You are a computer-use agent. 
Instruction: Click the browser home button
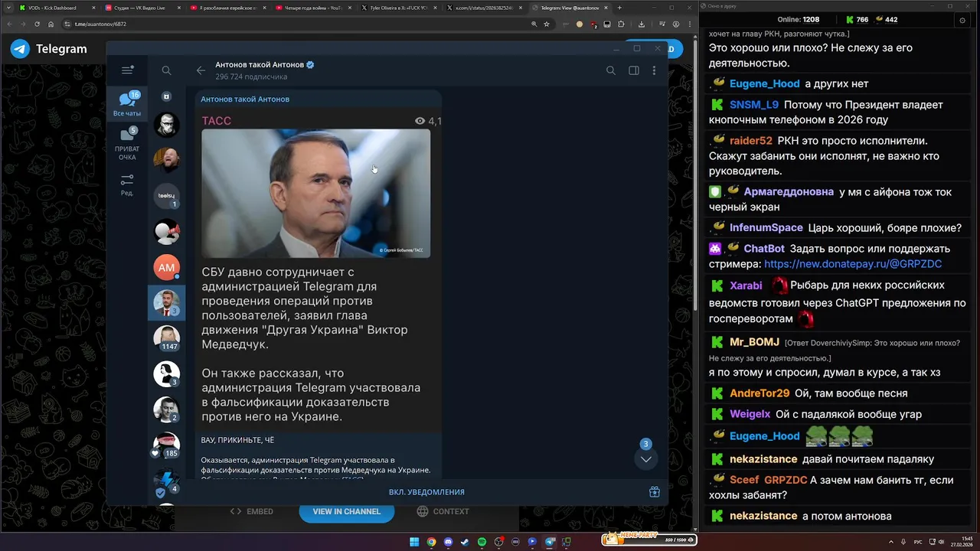(x=51, y=24)
